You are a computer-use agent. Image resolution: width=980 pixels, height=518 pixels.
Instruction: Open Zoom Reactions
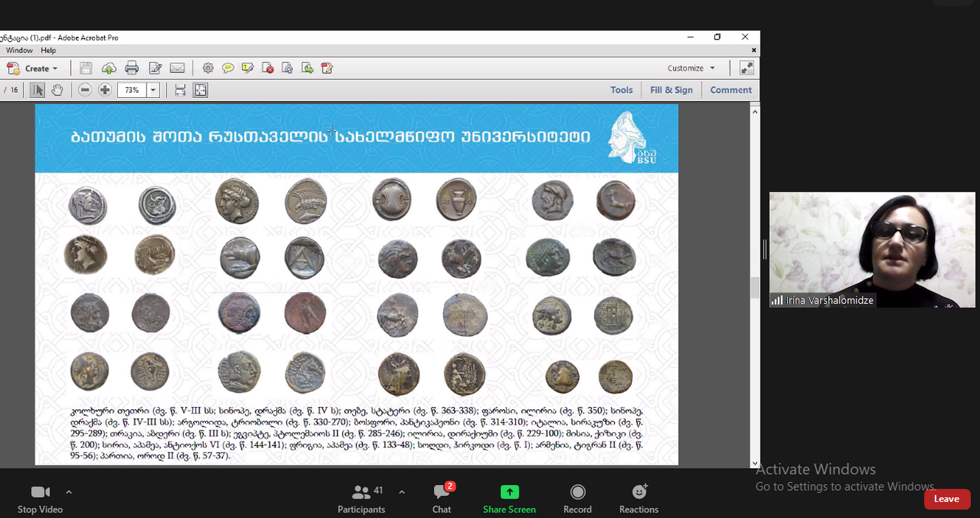tap(639, 499)
